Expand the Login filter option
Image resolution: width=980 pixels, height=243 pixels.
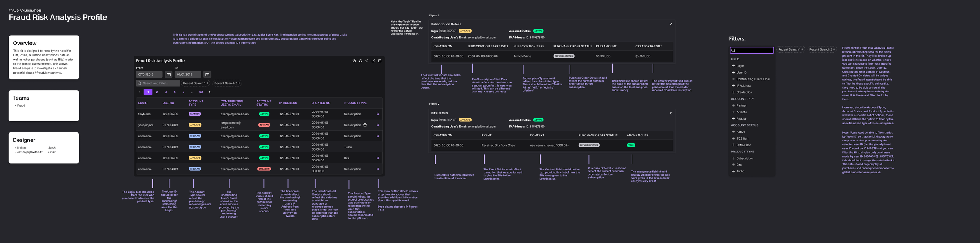733,66
